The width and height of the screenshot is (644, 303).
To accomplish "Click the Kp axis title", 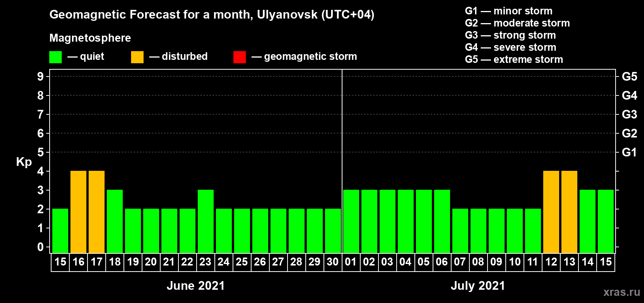I will tap(24, 162).
